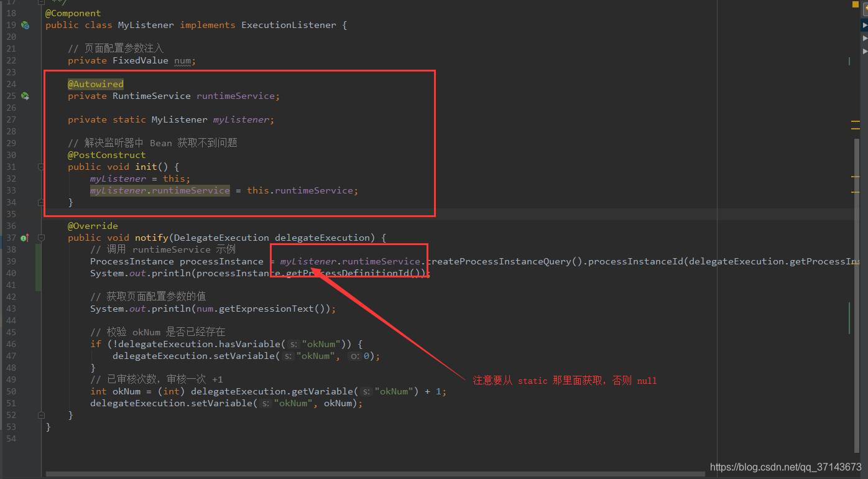Click line number 35 in the gutter
868x479 pixels.
pyautogui.click(x=11, y=214)
